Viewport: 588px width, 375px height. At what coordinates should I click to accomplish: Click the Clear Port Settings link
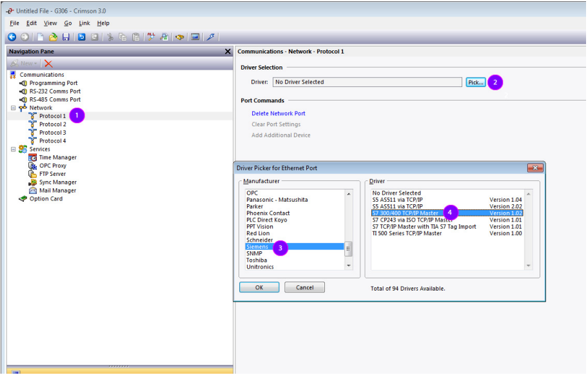pos(276,124)
